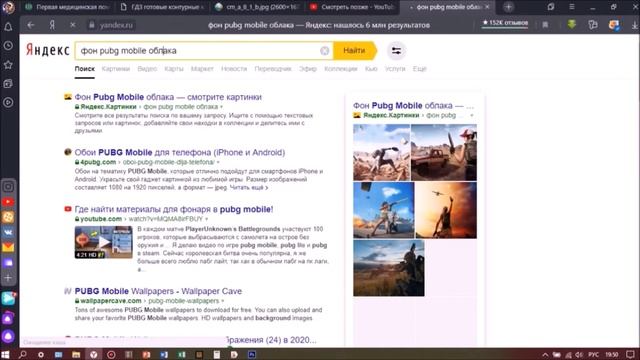640x360 pixels.
Task: Open the truck and chainsaw PUBG thumbnail
Action: click(x=444, y=152)
